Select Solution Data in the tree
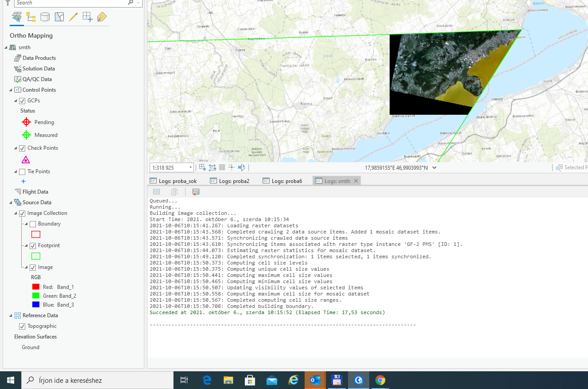 (x=39, y=69)
